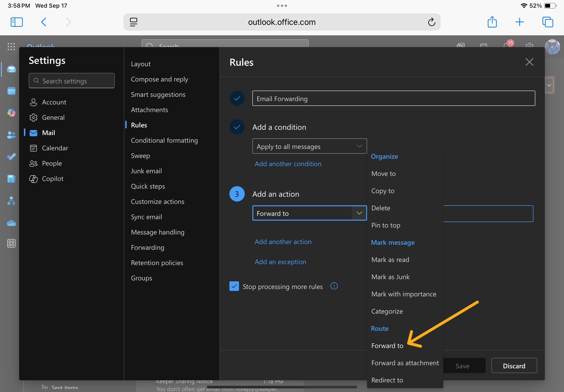
Task: Uncheck Stop processing more rules
Action: [x=234, y=286]
